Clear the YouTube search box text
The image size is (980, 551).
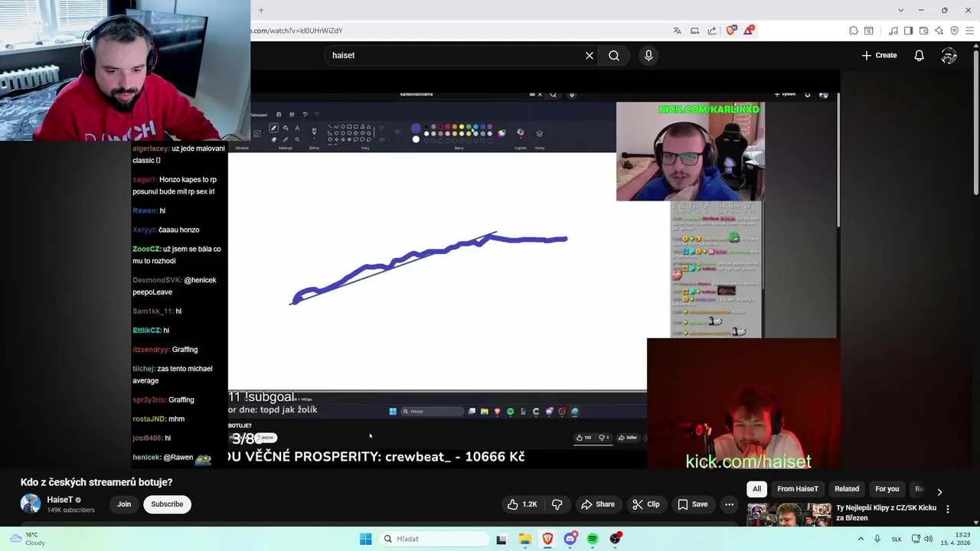pyautogui.click(x=590, y=55)
